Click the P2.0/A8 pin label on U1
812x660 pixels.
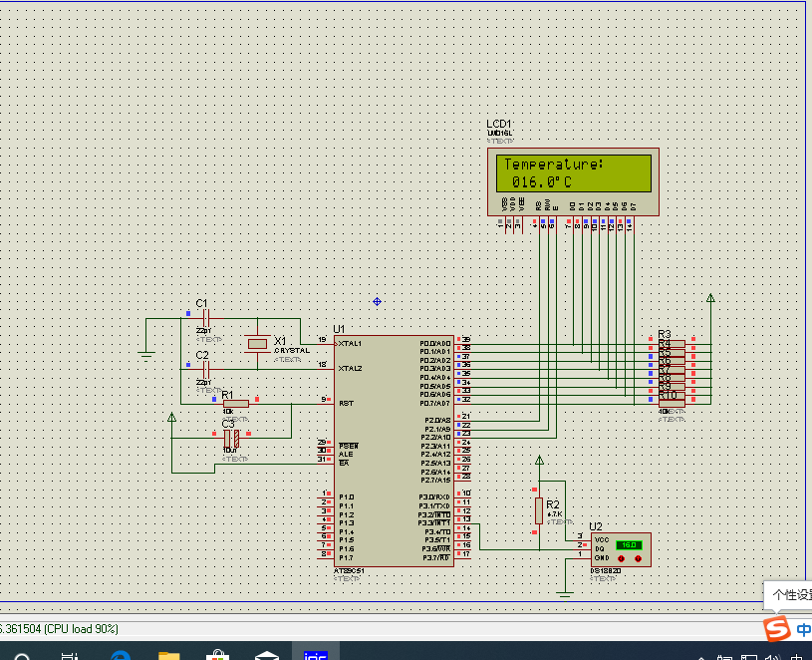pyautogui.click(x=437, y=420)
